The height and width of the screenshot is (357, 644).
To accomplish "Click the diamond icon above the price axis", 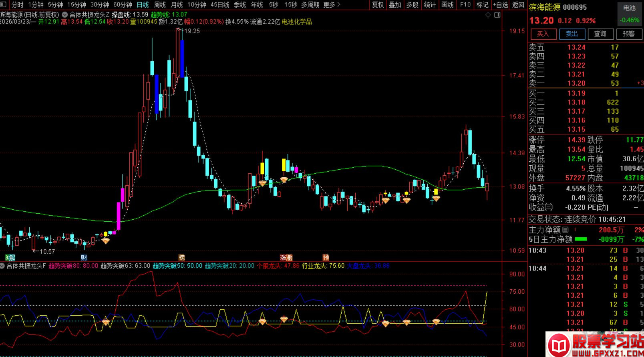I will 488,15.
